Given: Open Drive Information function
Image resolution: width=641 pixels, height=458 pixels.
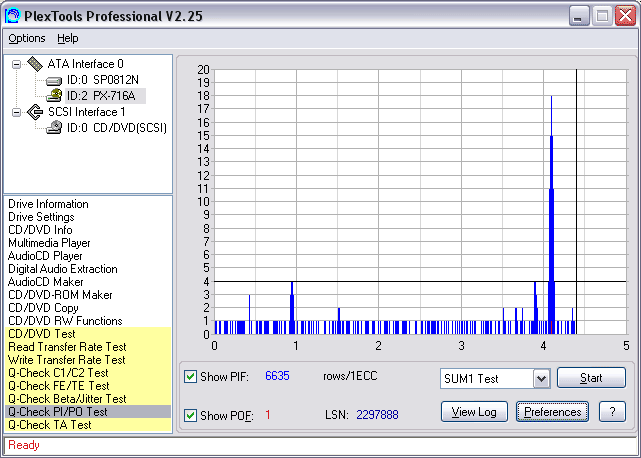Looking at the screenshot, I should point(48,204).
